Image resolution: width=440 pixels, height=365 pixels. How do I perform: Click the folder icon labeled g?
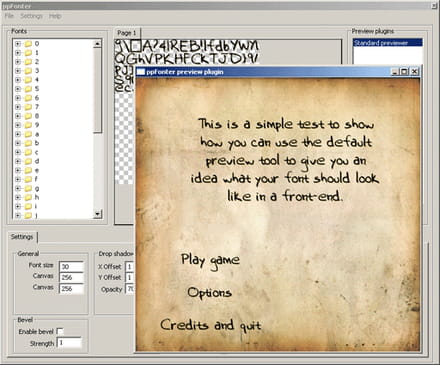tap(28, 188)
